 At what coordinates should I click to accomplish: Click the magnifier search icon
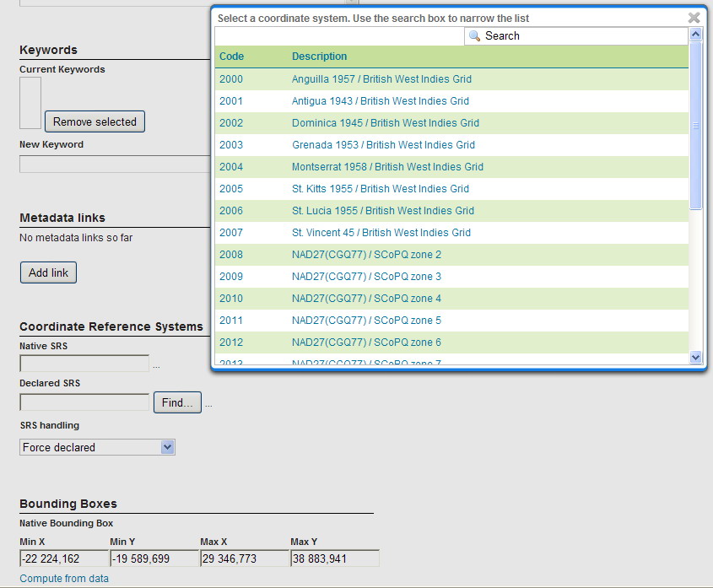tap(474, 36)
